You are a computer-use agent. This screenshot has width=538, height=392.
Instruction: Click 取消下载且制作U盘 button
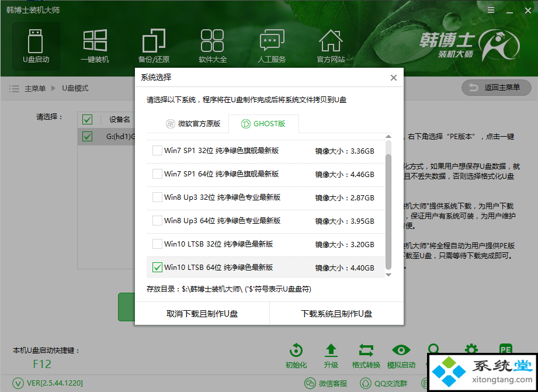(x=202, y=314)
